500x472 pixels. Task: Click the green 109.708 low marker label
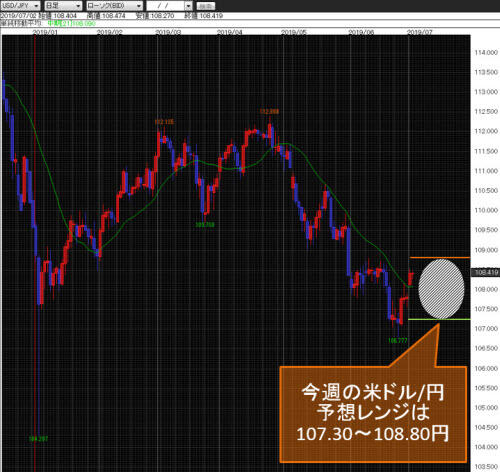205,225
